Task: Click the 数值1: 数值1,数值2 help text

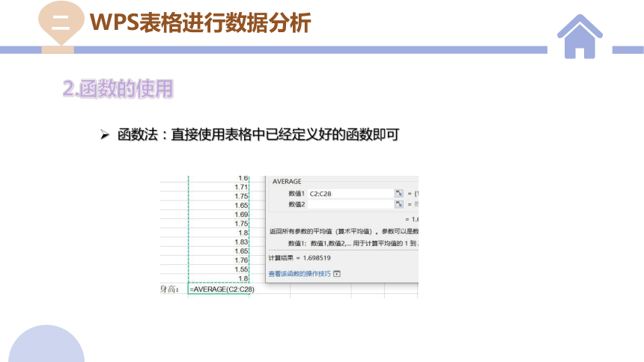Action: 353,243
